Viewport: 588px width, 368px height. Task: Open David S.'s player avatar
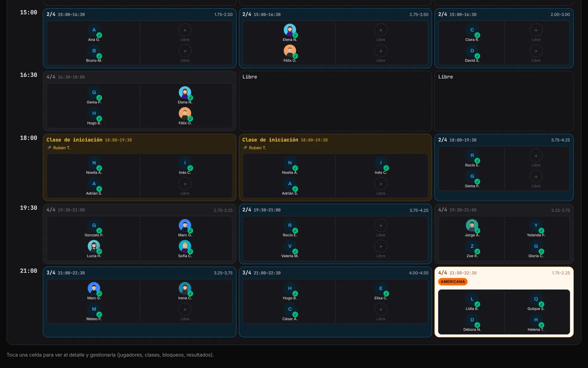point(472,51)
